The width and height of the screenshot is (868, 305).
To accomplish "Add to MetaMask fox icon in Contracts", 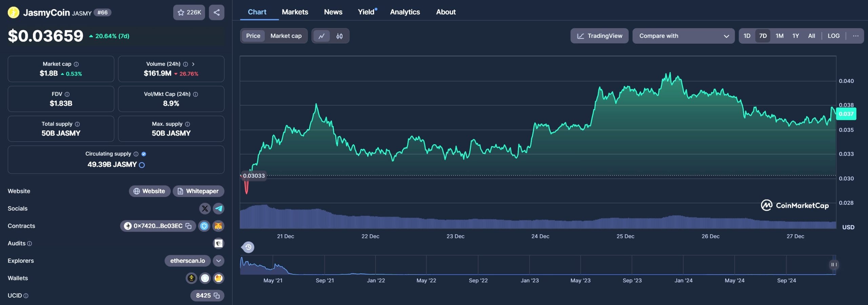I will pos(218,226).
